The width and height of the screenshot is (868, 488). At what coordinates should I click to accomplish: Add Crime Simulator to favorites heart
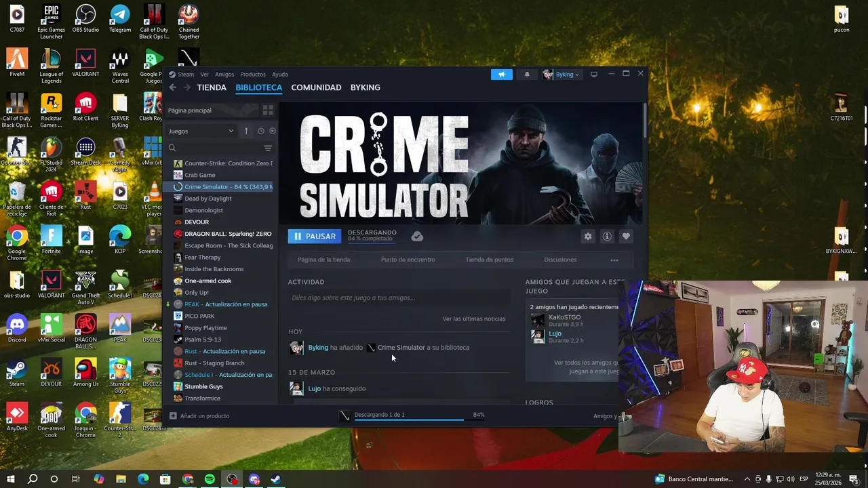point(626,236)
